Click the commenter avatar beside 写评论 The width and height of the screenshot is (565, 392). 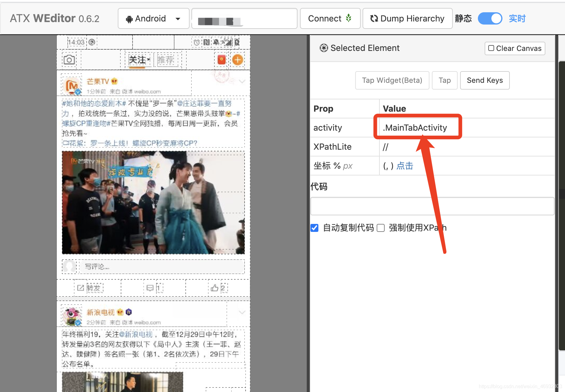pyautogui.click(x=69, y=267)
